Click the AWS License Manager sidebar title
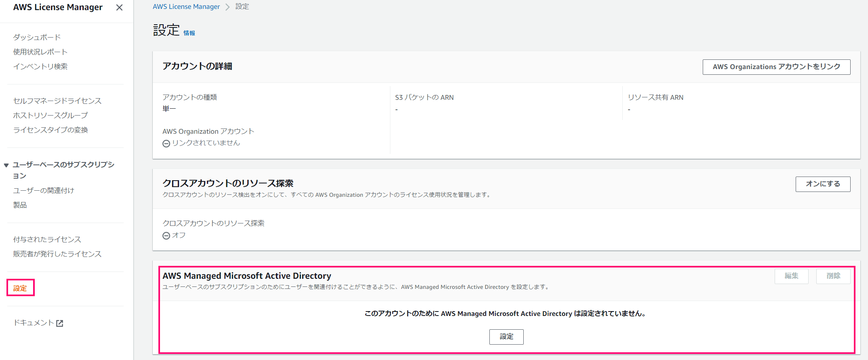868x360 pixels. (x=58, y=7)
